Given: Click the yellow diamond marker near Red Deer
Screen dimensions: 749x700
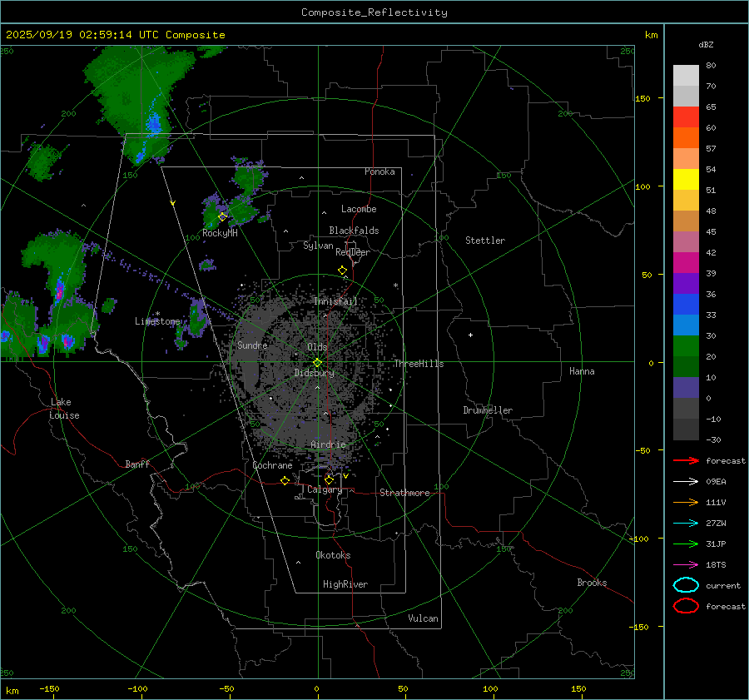Looking at the screenshot, I should coord(342,271).
